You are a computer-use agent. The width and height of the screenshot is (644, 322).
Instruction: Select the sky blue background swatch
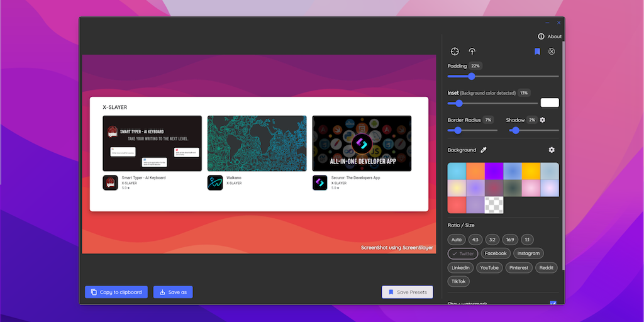pyautogui.click(x=457, y=171)
